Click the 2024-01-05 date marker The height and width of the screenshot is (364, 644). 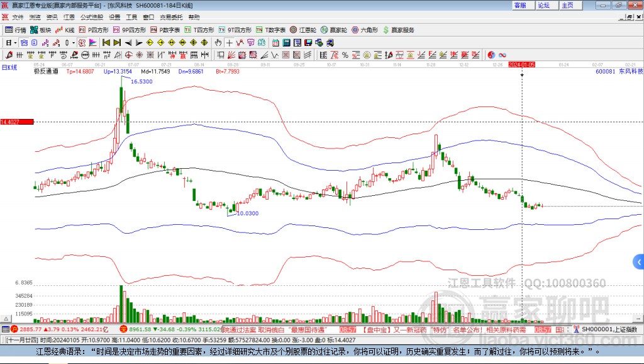[521, 64]
